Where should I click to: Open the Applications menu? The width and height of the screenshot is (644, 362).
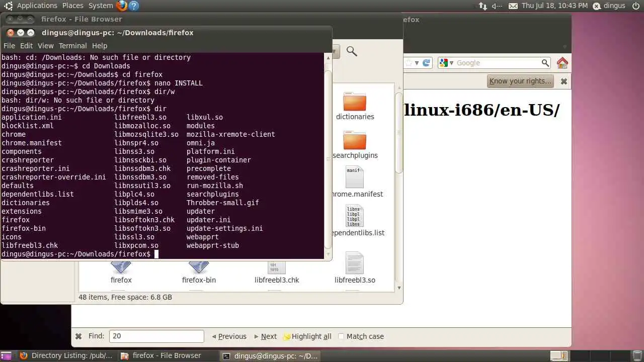coord(37,6)
